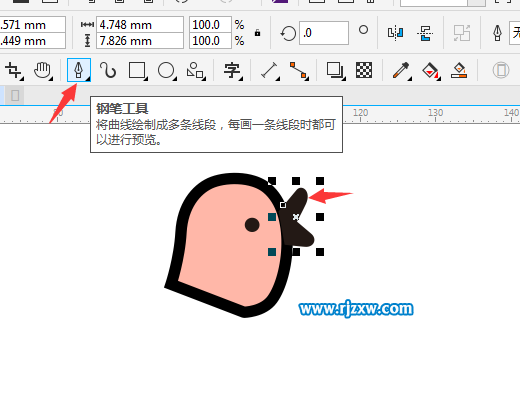
Task: Select the Parallel Dimension tool
Action: click(269, 70)
